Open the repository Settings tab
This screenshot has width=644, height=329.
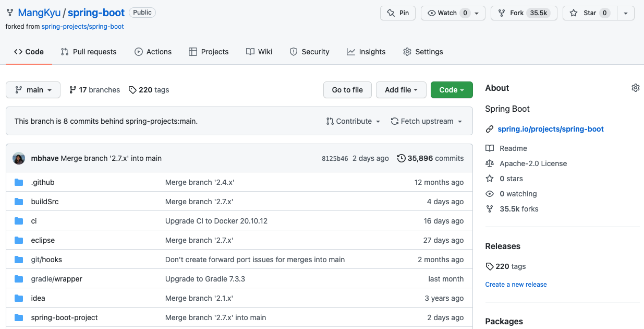423,52
